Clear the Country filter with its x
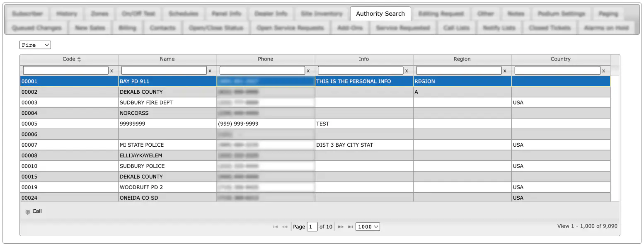 (603, 71)
